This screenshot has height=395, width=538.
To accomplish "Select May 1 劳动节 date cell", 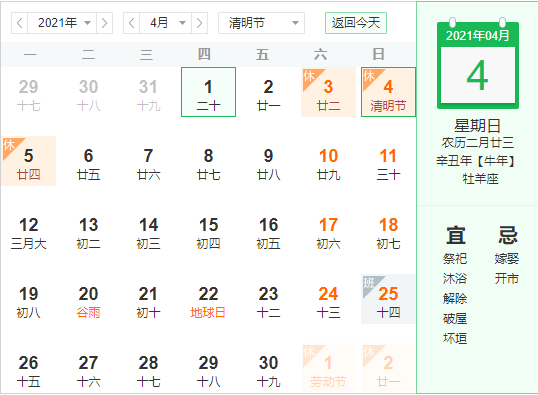I will [328, 368].
